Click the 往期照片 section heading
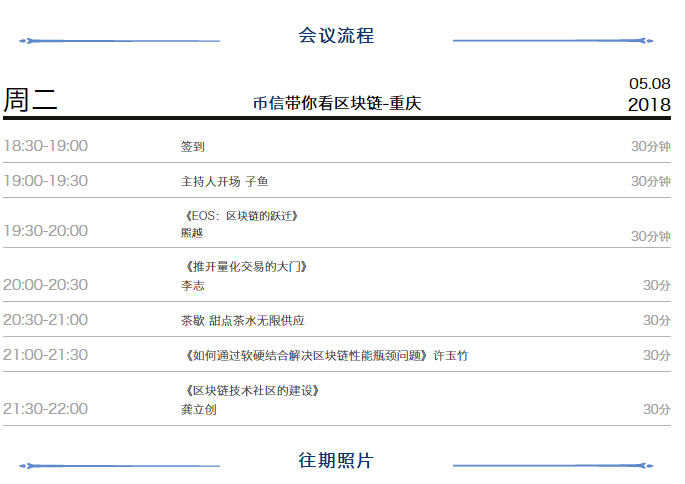This screenshot has height=484, width=685. pyautogui.click(x=336, y=461)
